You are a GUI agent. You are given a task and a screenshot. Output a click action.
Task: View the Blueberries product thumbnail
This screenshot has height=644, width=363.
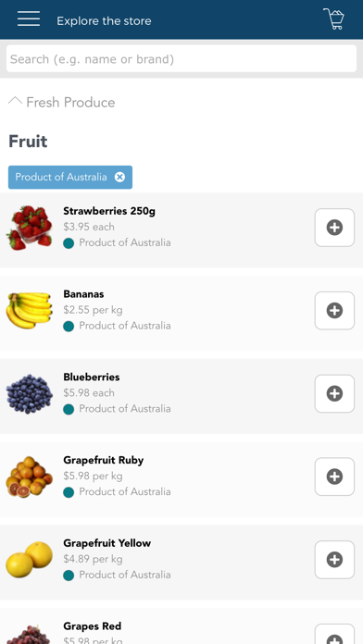point(29,393)
